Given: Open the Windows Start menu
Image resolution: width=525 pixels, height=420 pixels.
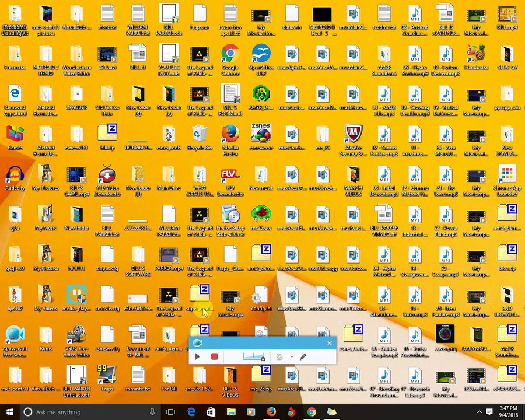Looking at the screenshot, I should coord(10,412).
